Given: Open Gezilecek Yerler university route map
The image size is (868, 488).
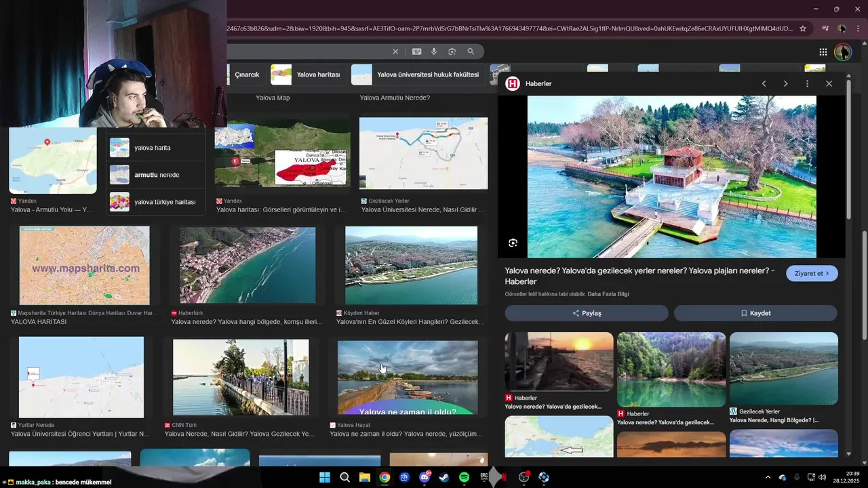Looking at the screenshot, I should tap(423, 153).
